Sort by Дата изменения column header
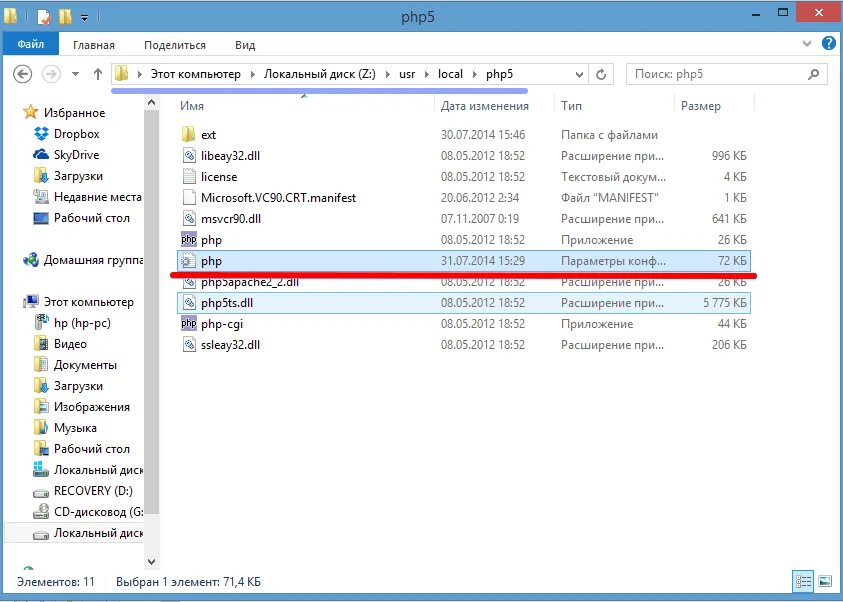 (x=484, y=106)
